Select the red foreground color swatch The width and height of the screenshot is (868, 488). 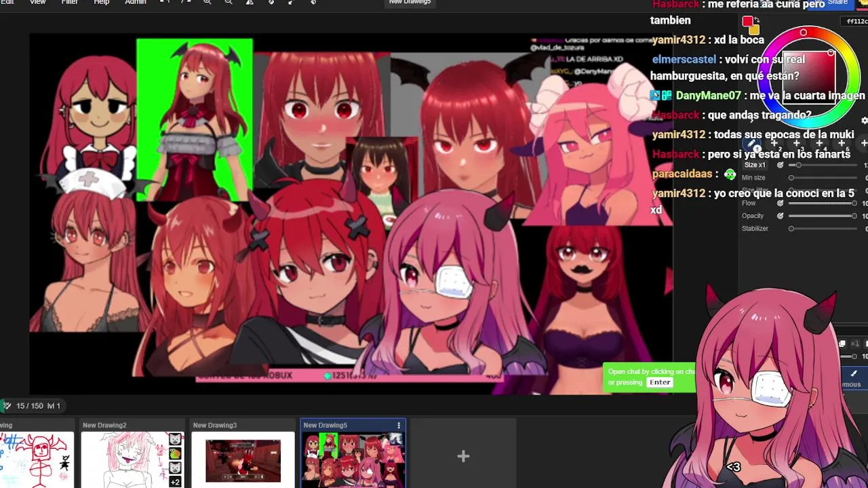click(x=747, y=21)
